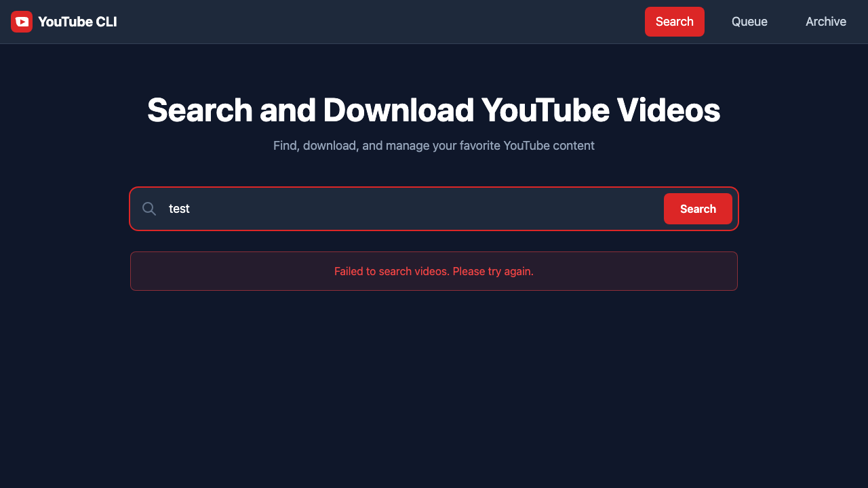Switch to the Queue tab
The image size is (868, 488).
pos(749,22)
